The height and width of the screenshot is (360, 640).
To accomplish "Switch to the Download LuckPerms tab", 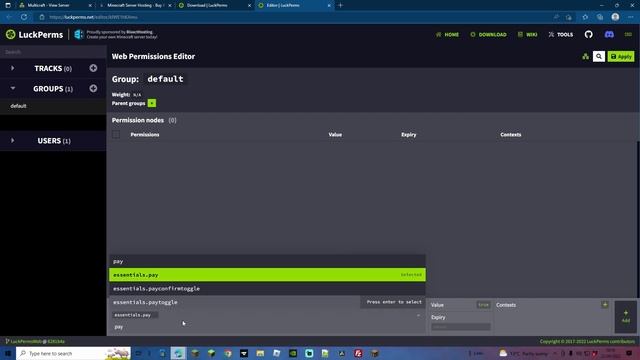I will (215, 5).
